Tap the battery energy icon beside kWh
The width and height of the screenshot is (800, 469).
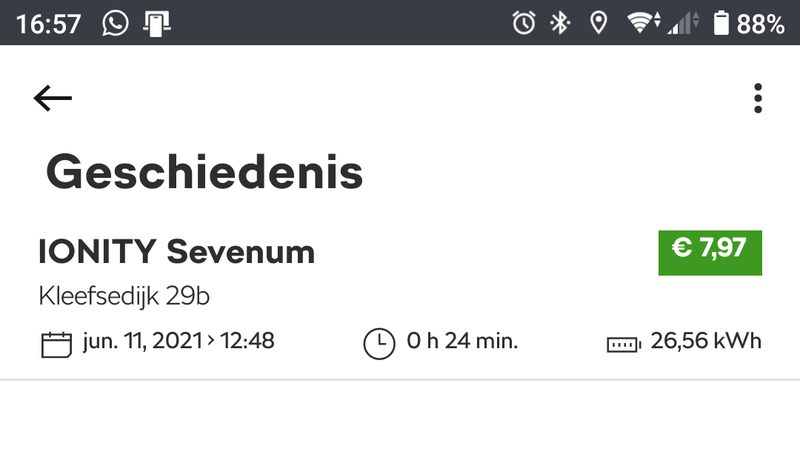point(622,344)
